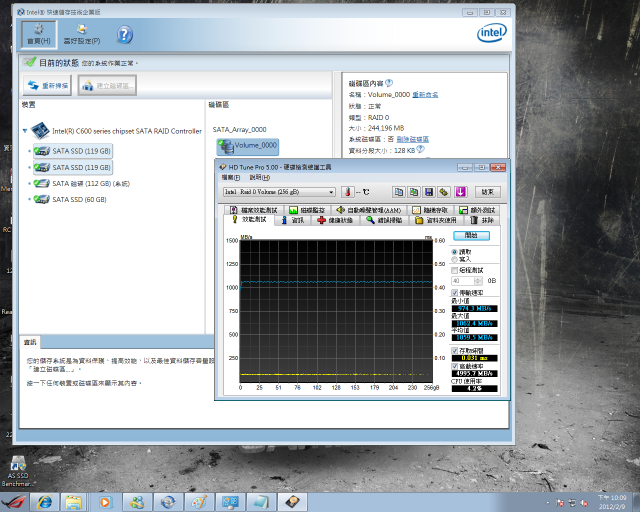Toggle the Transfer rate checkbox
This screenshot has width=640, height=512.
click(454, 293)
